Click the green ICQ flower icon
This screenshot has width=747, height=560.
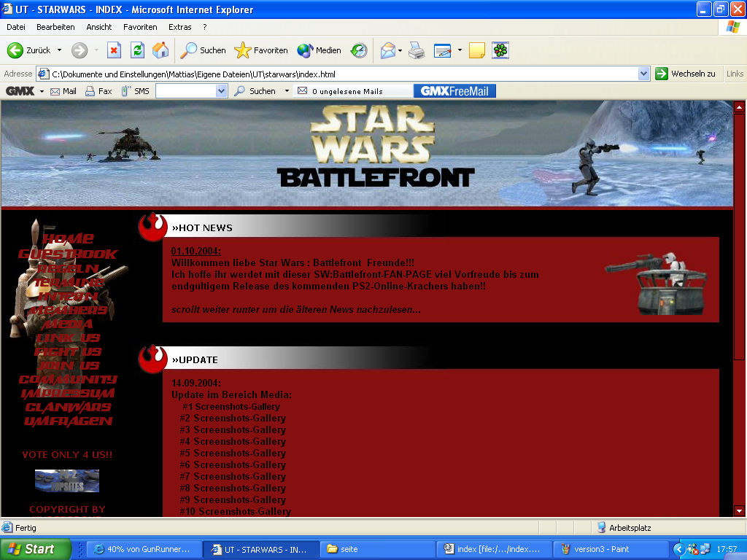(500, 50)
